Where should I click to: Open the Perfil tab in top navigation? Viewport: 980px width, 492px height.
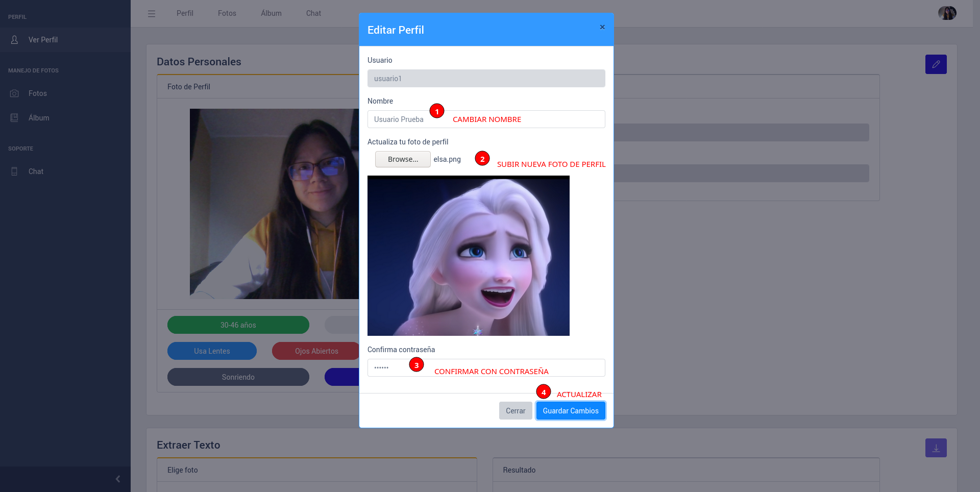(x=185, y=13)
